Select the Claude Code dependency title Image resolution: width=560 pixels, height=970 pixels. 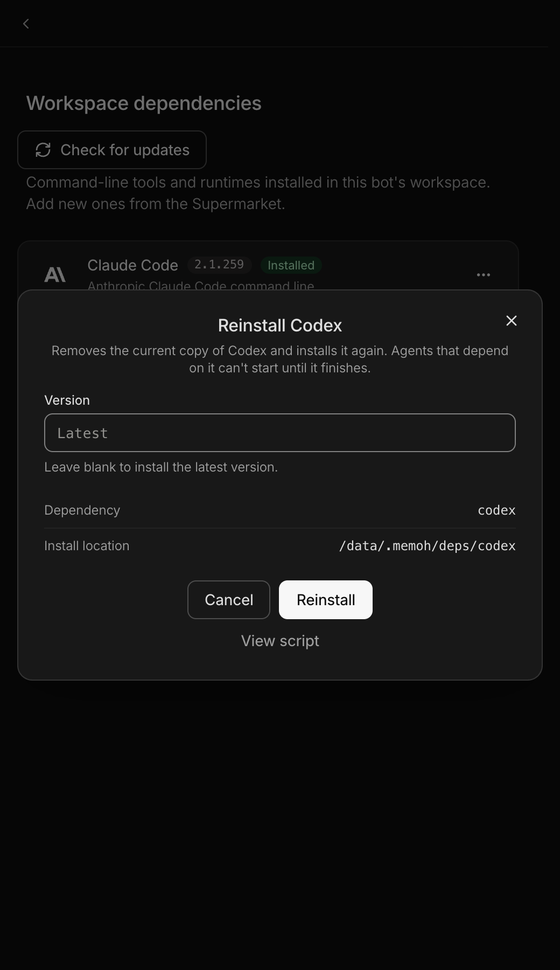coord(132,265)
